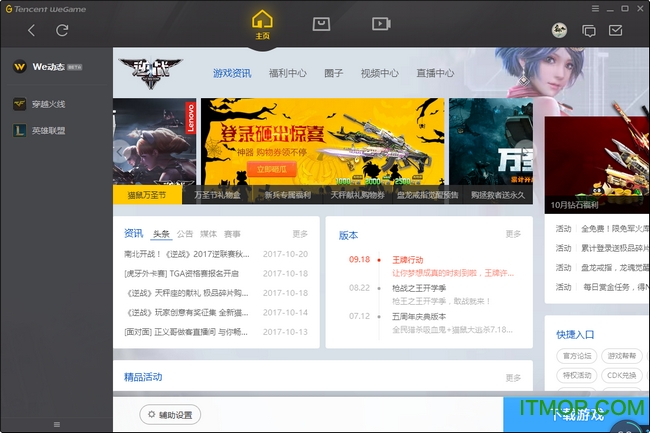Select 猫鼠万圣节 carousel tab
The width and height of the screenshot is (650, 433).
pos(147,195)
